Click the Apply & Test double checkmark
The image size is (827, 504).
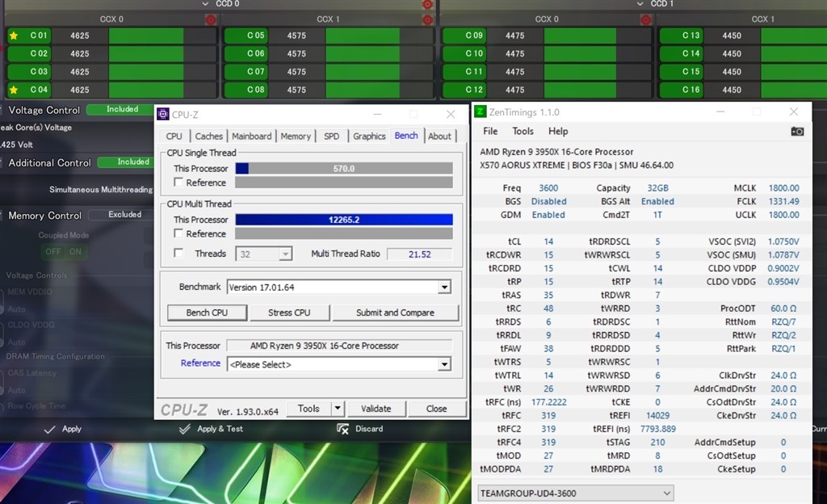click(x=185, y=429)
